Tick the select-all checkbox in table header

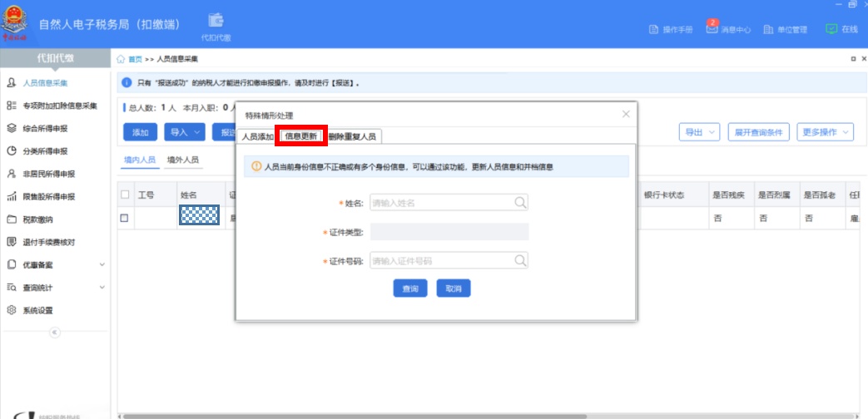(125, 195)
